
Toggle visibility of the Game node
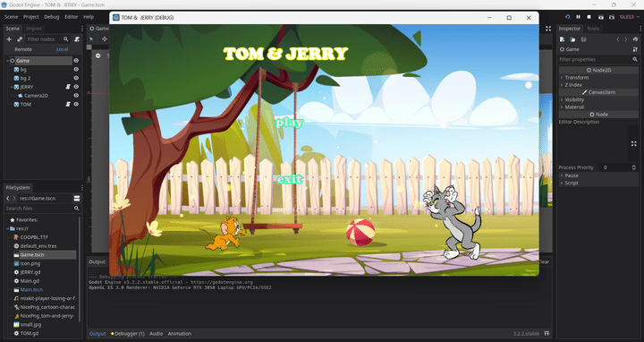76,60
